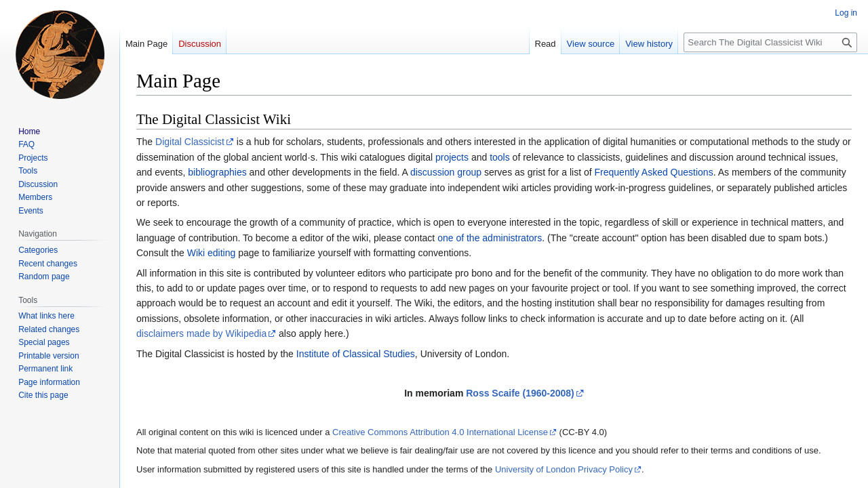868x488 pixels.
Task: Click the Log in link
Action: pos(846,13)
